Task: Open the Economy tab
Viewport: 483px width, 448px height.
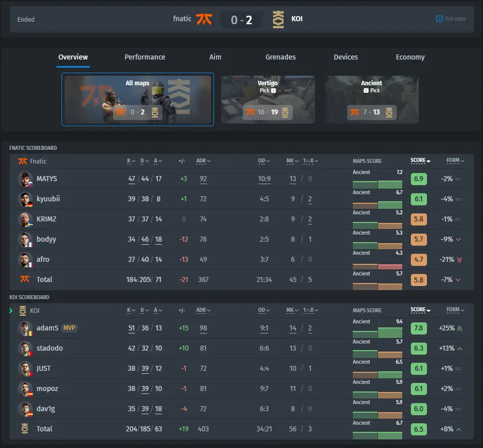Action: click(x=410, y=58)
